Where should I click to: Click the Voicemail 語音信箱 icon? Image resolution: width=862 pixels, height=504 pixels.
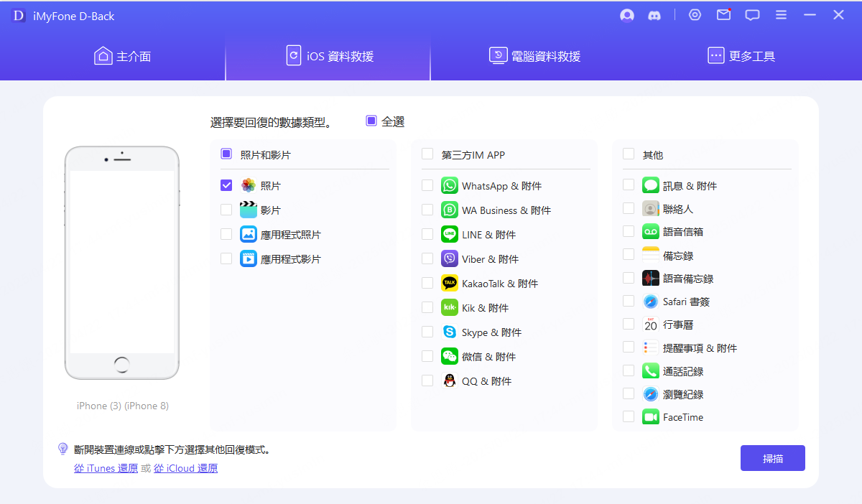coord(651,231)
